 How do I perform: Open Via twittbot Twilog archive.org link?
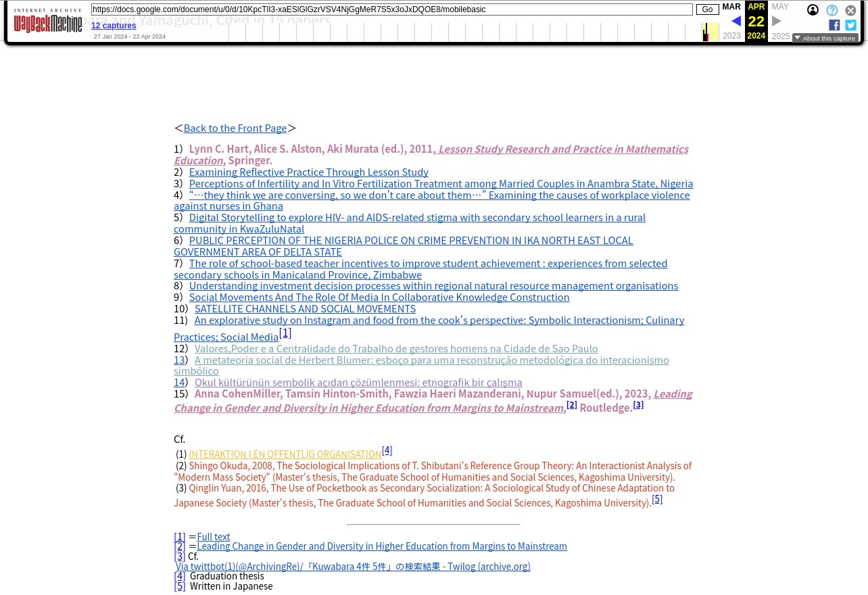click(x=353, y=567)
